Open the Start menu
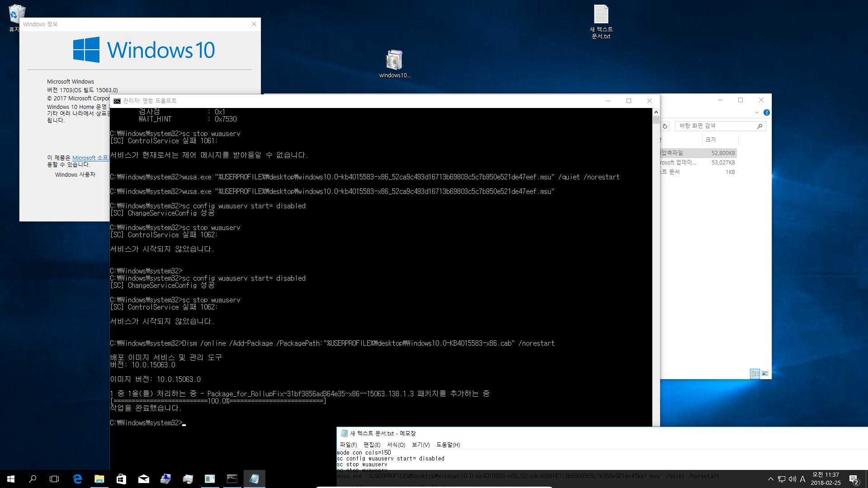This screenshot has width=868, height=488. point(11,479)
